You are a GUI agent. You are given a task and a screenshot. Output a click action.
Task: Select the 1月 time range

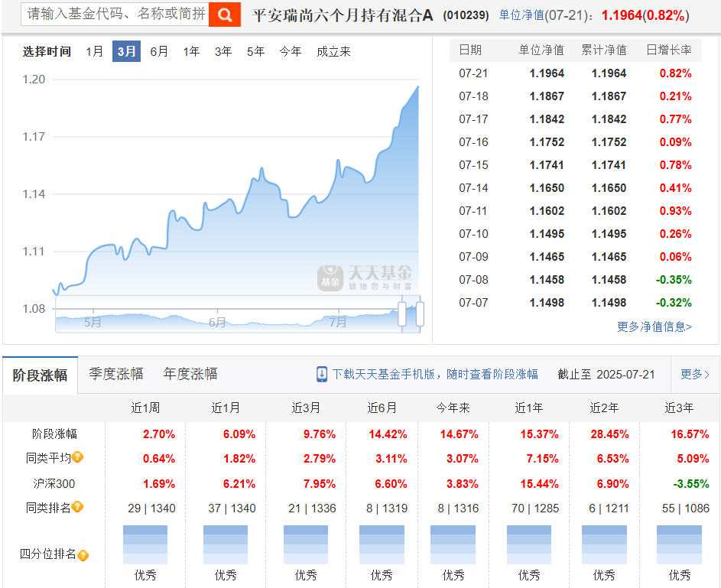pos(94,51)
